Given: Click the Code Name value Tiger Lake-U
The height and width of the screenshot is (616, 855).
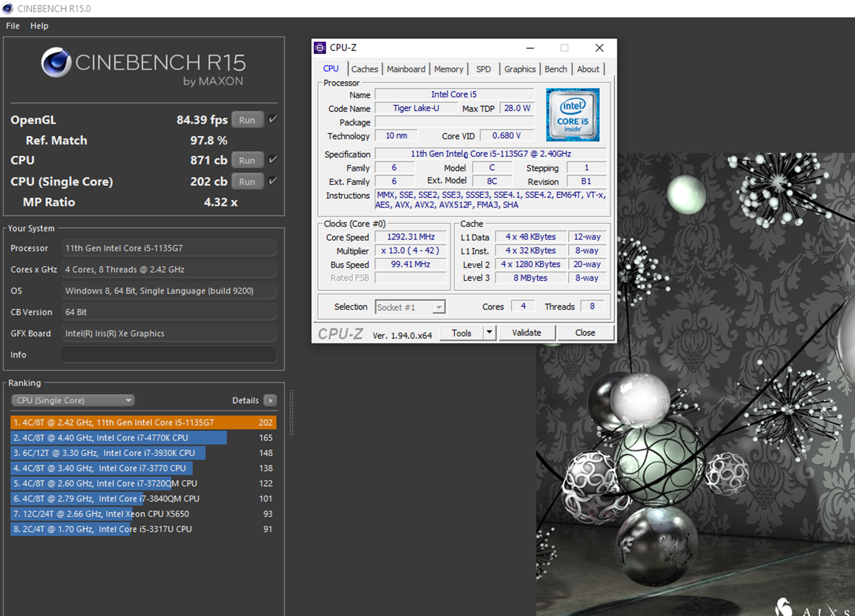Looking at the screenshot, I should click(x=416, y=108).
